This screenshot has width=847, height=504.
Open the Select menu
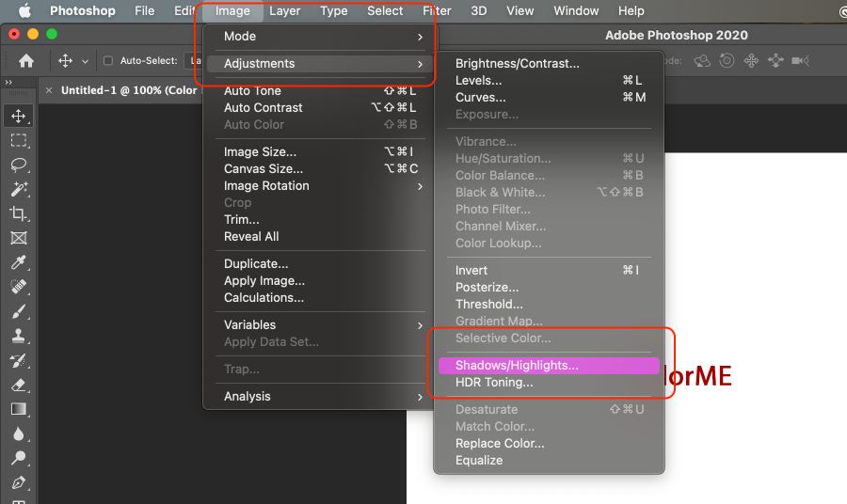click(x=385, y=10)
